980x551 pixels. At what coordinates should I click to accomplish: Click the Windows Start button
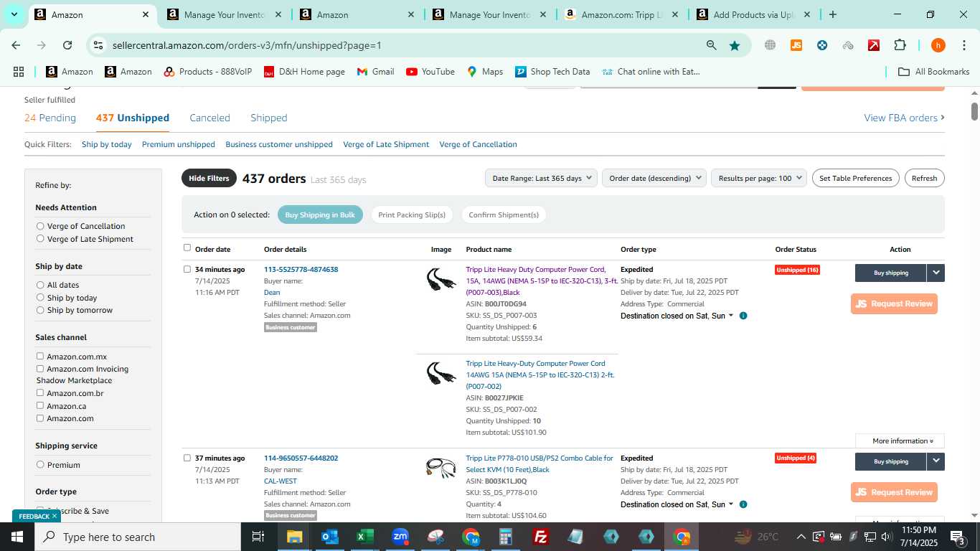[17, 537]
